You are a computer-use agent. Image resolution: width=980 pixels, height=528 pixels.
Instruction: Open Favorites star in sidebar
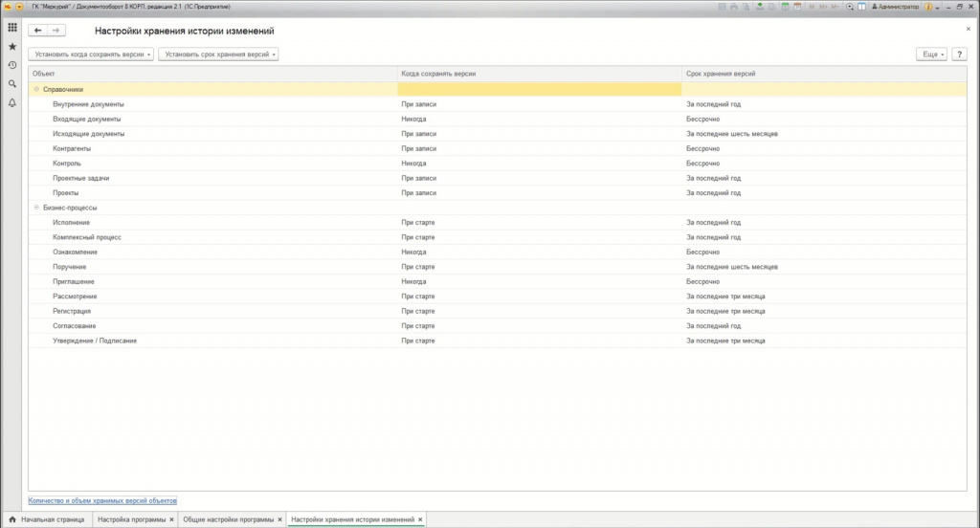(x=12, y=46)
